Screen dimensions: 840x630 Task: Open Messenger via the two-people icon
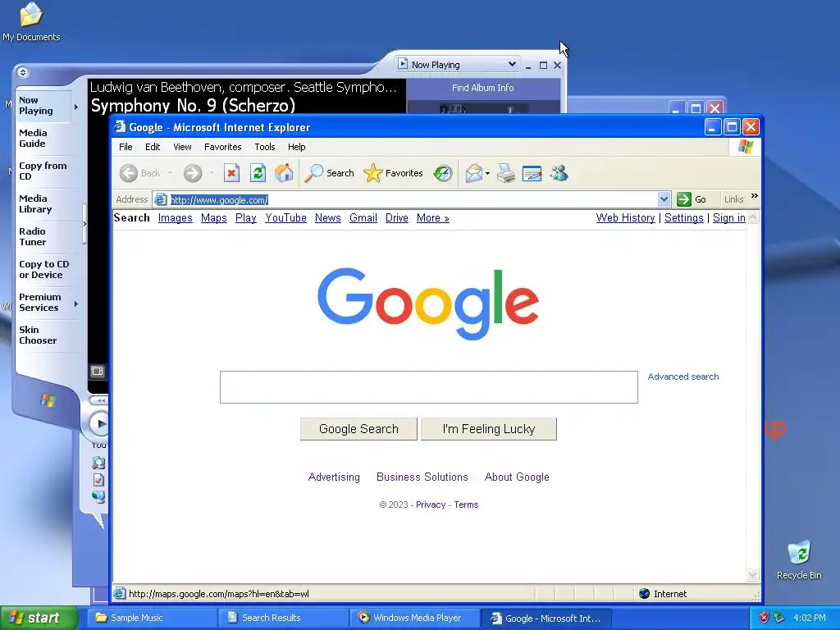559,173
